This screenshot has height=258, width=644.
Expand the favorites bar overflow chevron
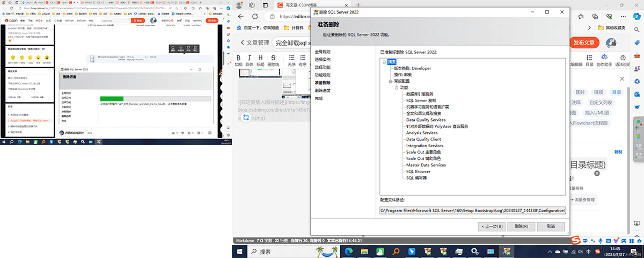point(589,27)
